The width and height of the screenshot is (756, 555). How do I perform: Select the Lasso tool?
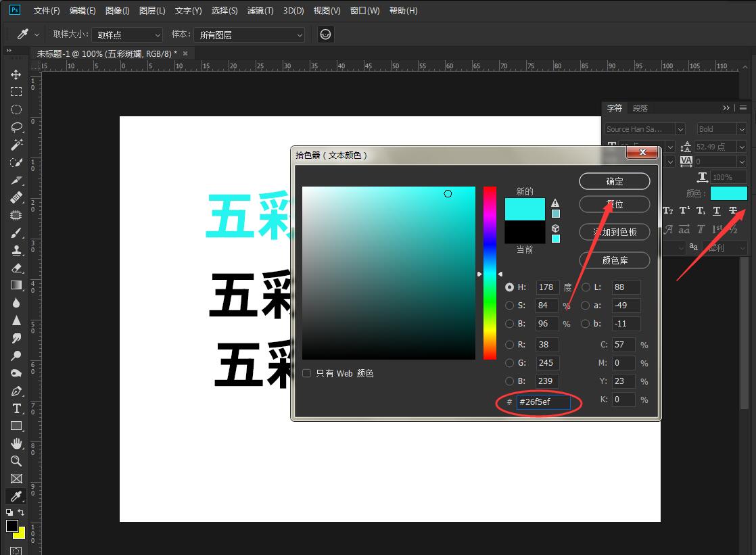tap(16, 127)
